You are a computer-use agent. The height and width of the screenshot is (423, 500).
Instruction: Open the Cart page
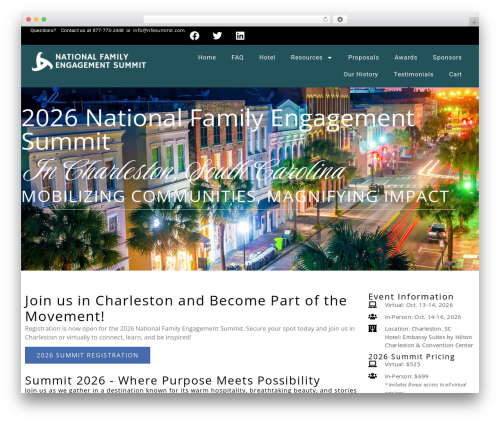click(455, 74)
